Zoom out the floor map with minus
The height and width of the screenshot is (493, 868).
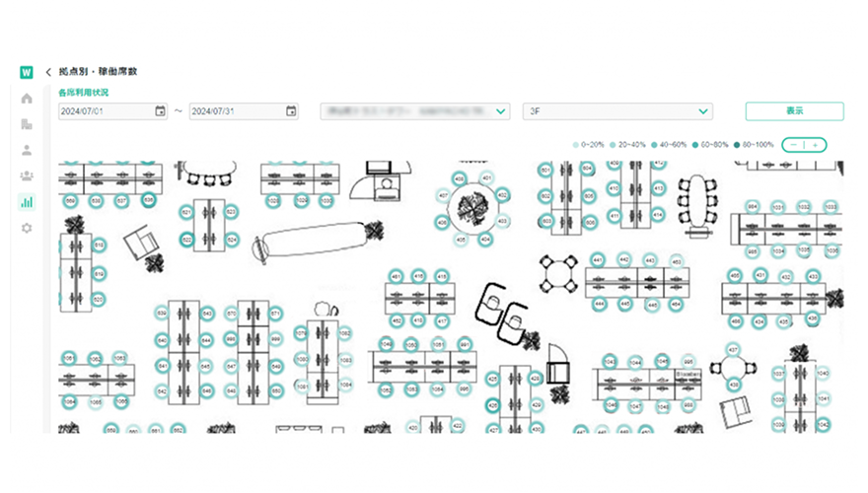click(x=795, y=145)
